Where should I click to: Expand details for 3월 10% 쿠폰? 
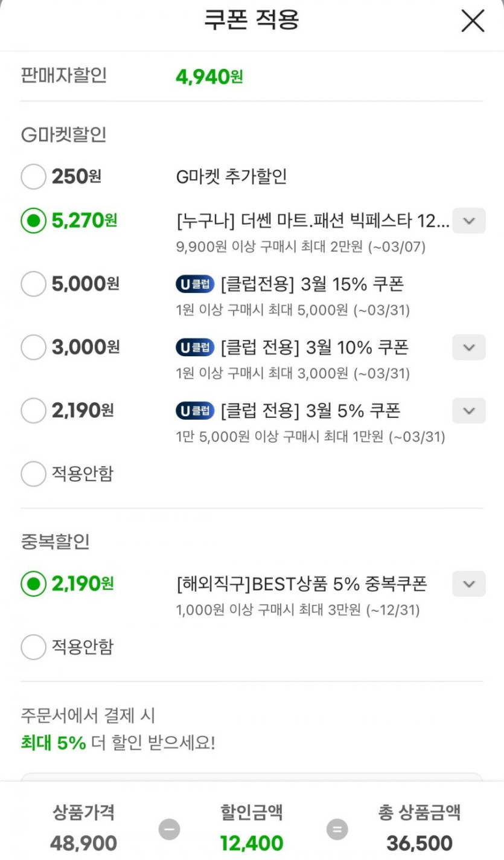coord(469,347)
